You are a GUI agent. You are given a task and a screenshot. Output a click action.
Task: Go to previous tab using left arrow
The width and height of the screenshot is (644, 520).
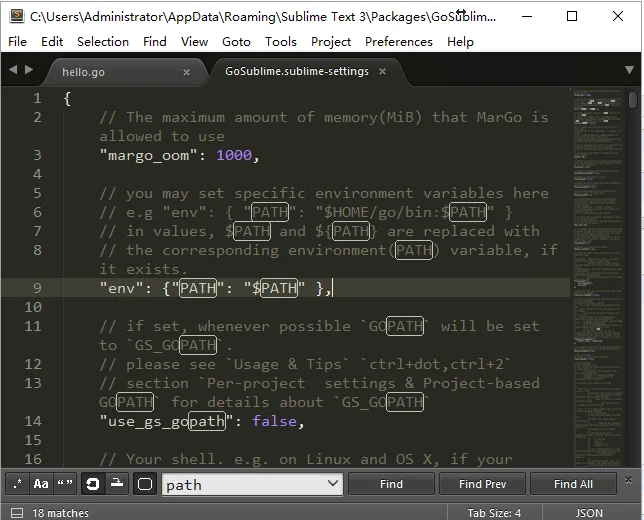(13, 71)
